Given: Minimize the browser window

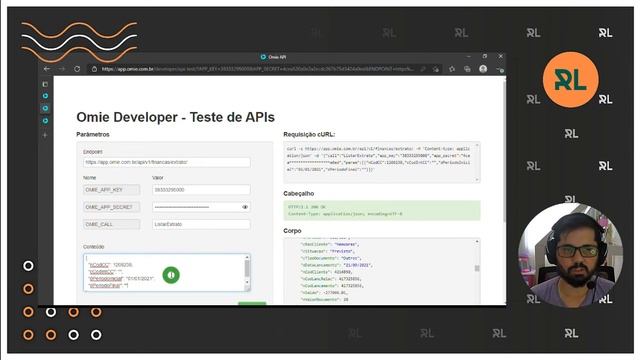Looking at the screenshot, I should click(x=469, y=56).
